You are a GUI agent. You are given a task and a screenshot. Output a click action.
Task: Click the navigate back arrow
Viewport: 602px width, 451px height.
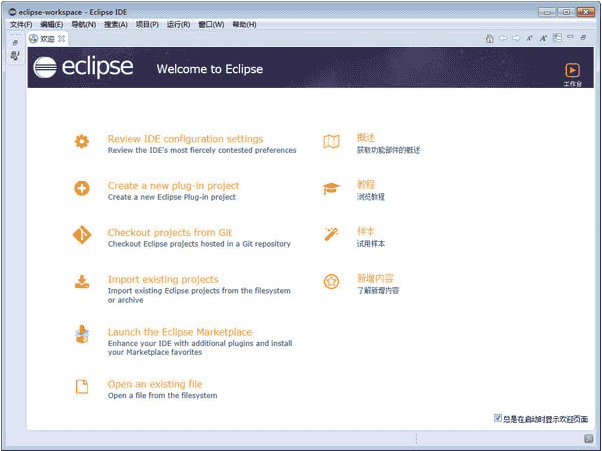tap(503, 39)
